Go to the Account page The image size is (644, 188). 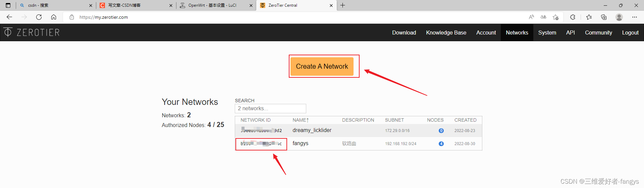(486, 33)
